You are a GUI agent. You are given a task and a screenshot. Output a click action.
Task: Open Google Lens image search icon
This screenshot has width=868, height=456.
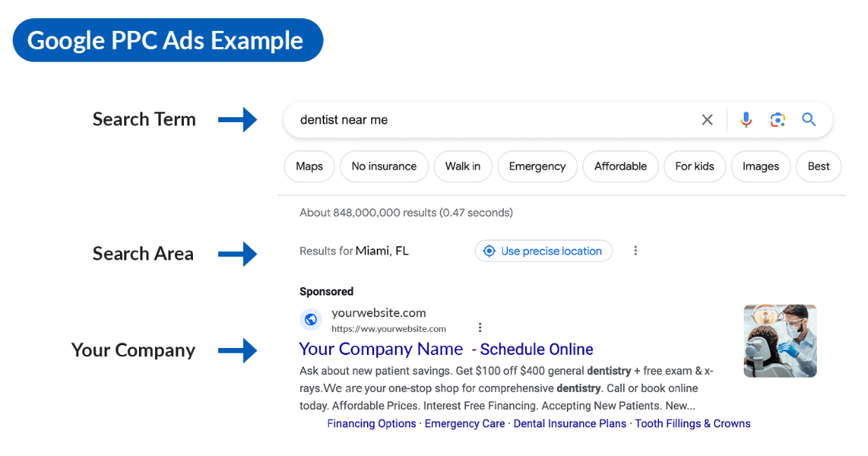coord(777,120)
